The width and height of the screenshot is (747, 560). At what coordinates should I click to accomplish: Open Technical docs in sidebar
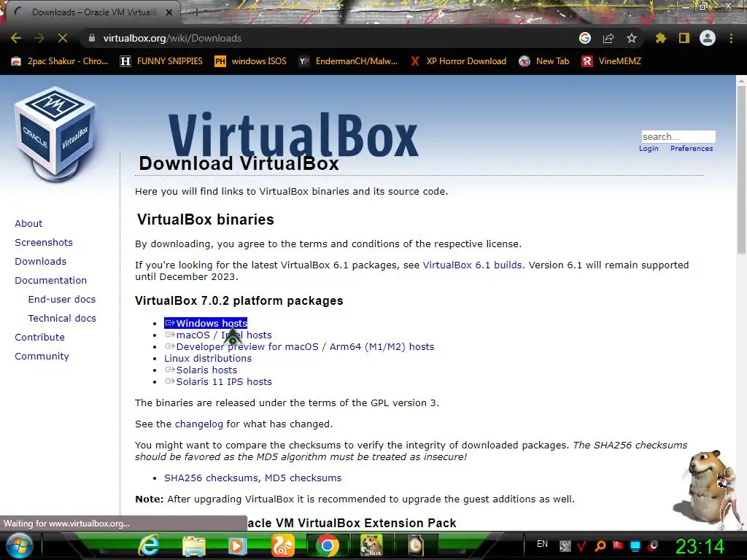click(62, 318)
